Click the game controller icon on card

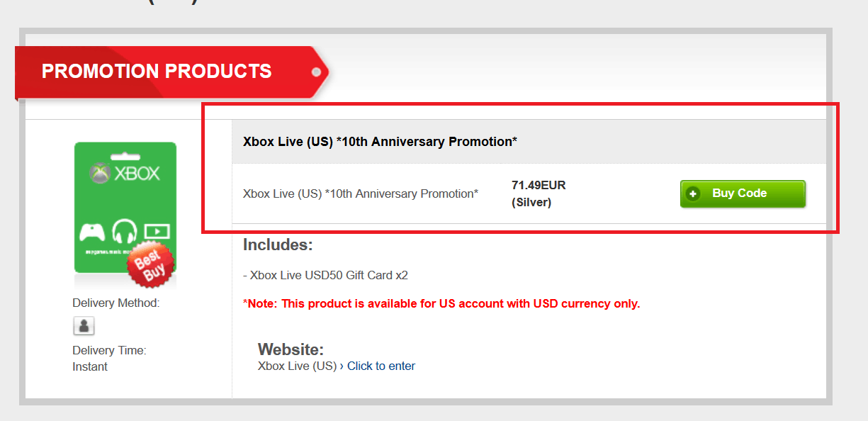pyautogui.click(x=93, y=232)
